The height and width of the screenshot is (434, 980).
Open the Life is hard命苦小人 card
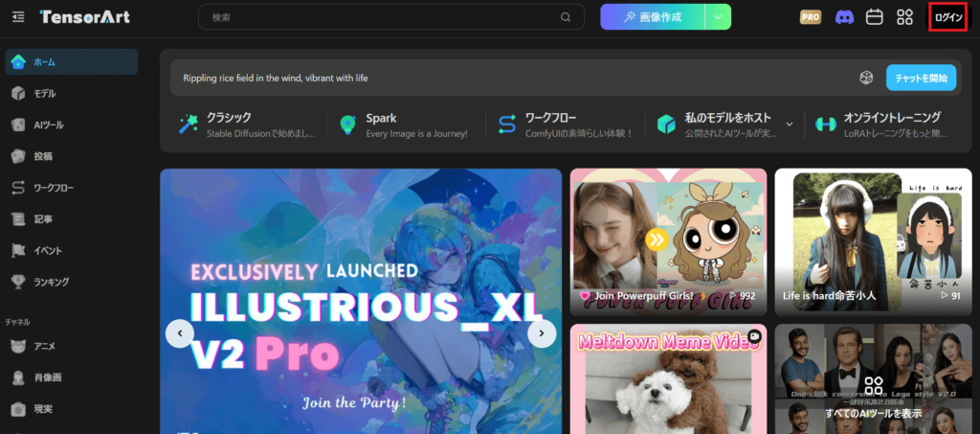pyautogui.click(x=873, y=242)
